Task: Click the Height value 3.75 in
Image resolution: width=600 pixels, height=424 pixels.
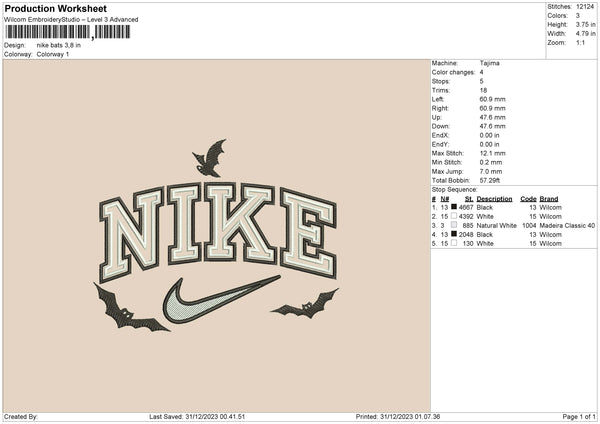Action: point(585,24)
